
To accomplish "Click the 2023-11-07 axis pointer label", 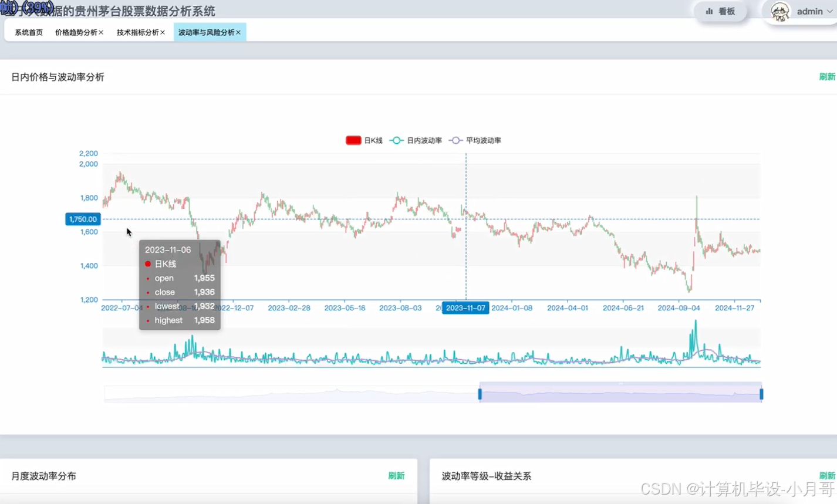I will click(465, 308).
